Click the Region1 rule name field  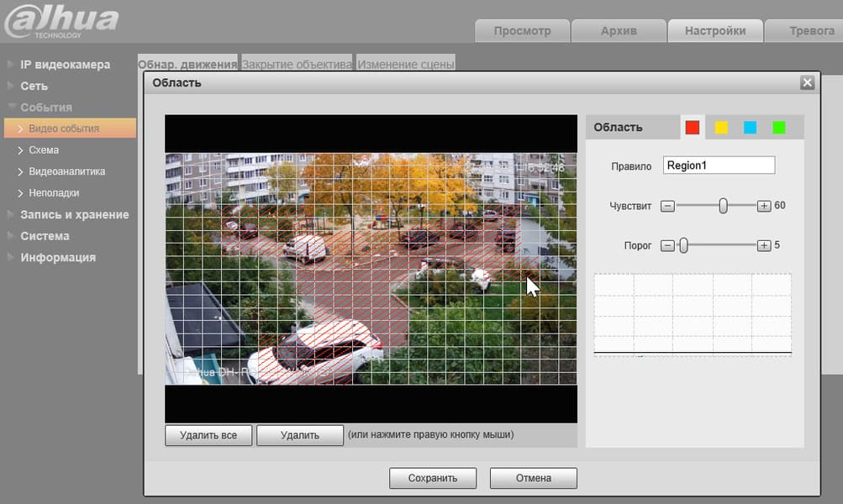coord(719,165)
